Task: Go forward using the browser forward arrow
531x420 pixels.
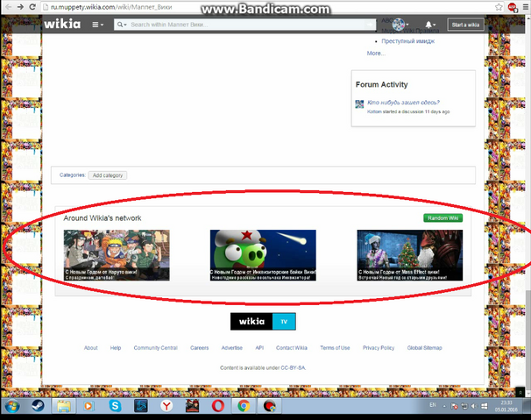Action: point(20,7)
